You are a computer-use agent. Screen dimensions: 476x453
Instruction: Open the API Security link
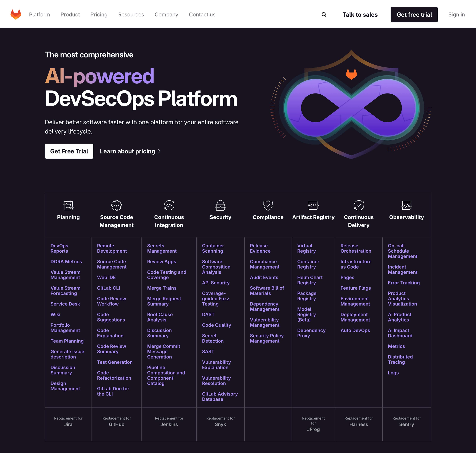point(216,283)
